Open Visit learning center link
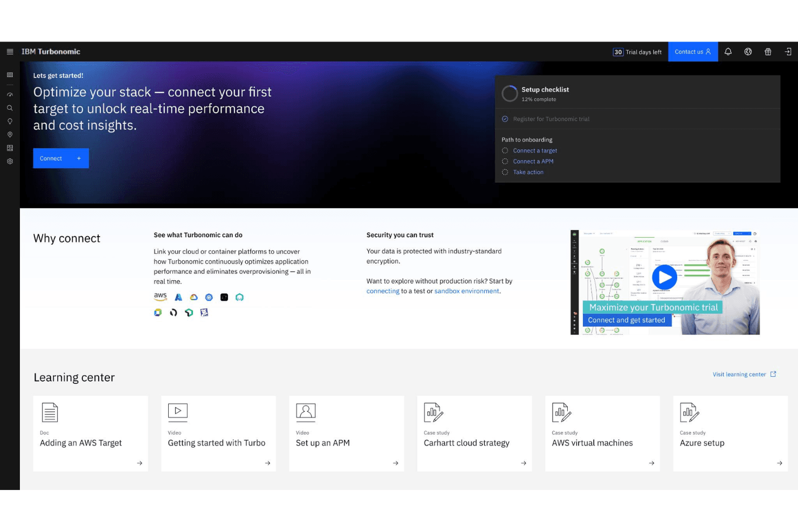 pyautogui.click(x=744, y=374)
